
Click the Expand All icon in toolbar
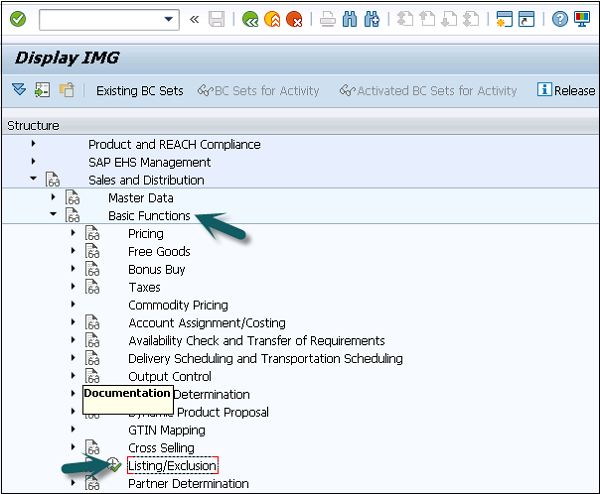[19, 90]
